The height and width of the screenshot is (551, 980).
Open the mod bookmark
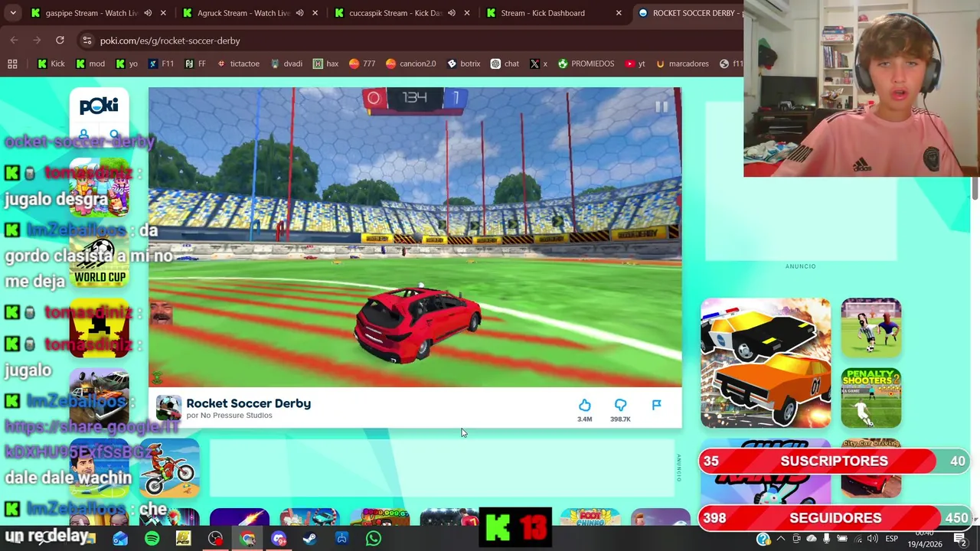[x=90, y=64]
